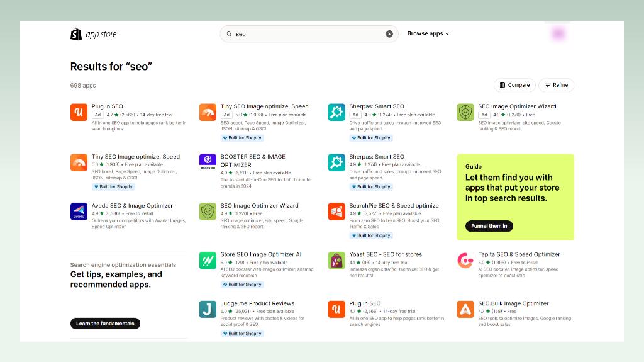
Task: Click the search box containing 'seo'
Action: pos(309,34)
